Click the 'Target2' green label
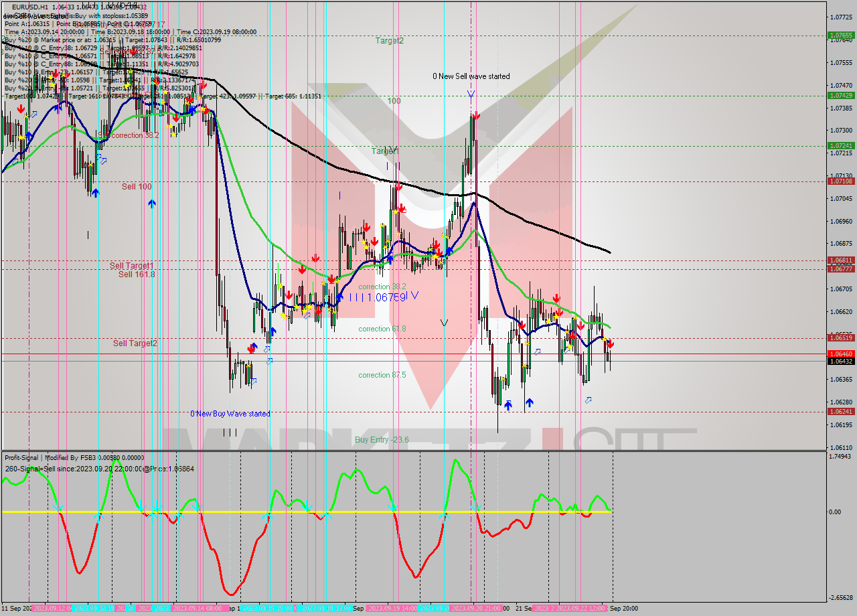The height and width of the screenshot is (616, 857). coord(389,40)
